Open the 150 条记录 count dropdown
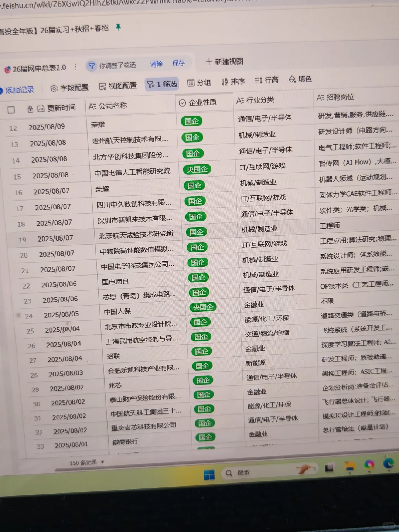Screen dimensions: 399x532 87,462
